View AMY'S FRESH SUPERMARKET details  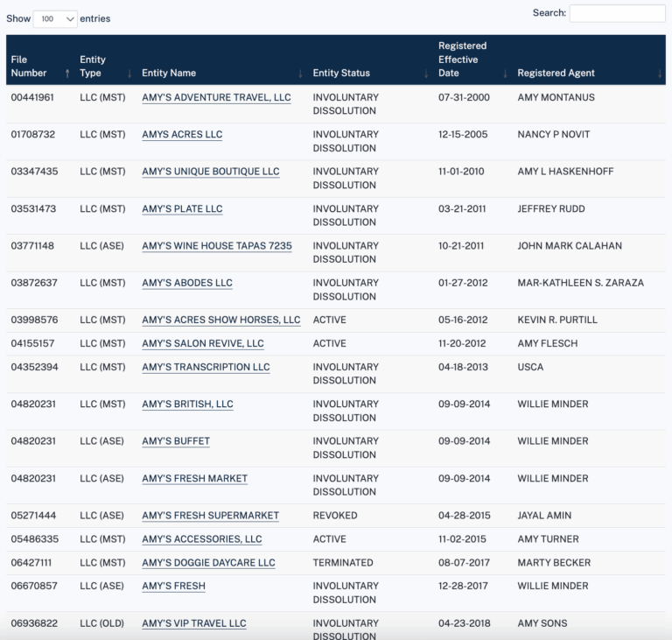point(210,516)
